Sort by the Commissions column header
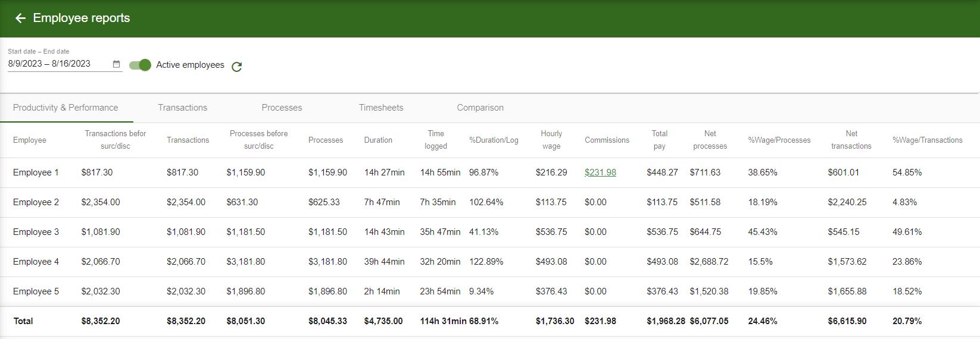Image resolution: width=980 pixels, height=339 pixels. pyautogui.click(x=607, y=140)
